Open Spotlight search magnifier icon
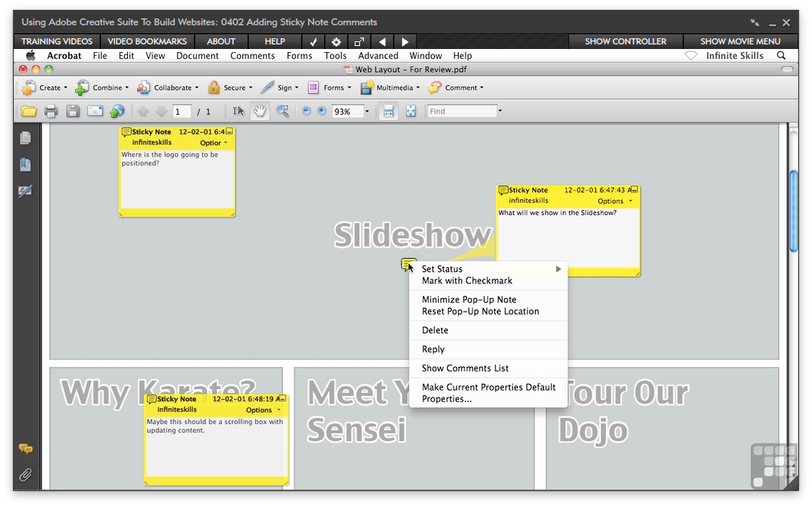 (781, 55)
